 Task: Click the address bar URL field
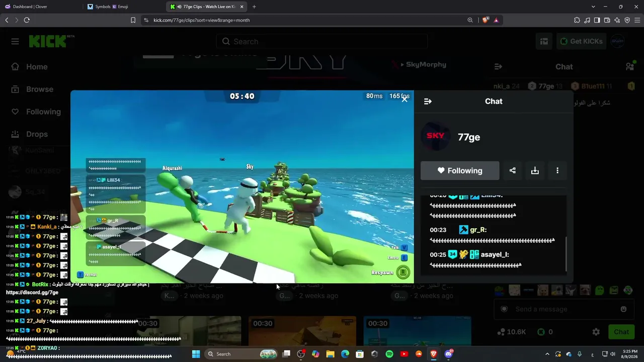(x=307, y=20)
